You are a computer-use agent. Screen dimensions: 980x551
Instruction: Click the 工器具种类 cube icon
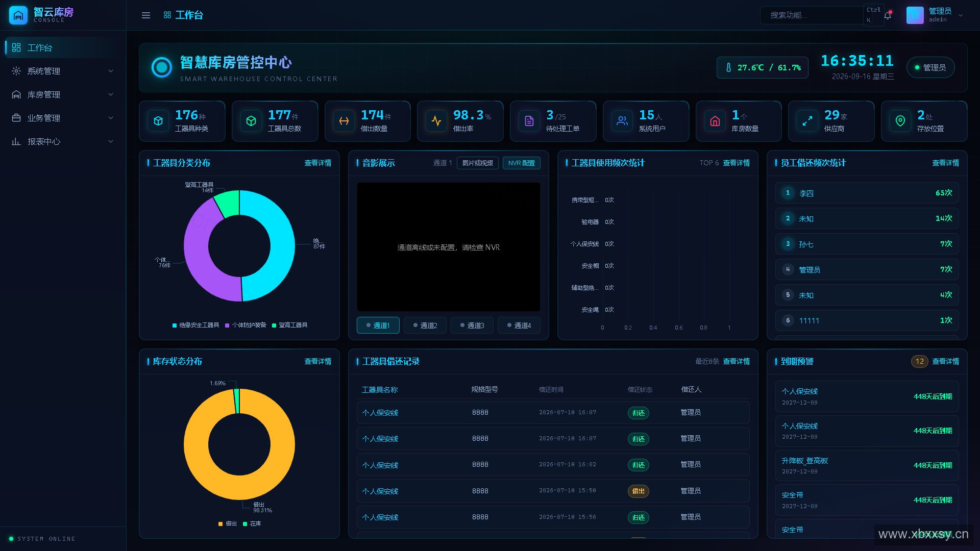[x=158, y=121]
